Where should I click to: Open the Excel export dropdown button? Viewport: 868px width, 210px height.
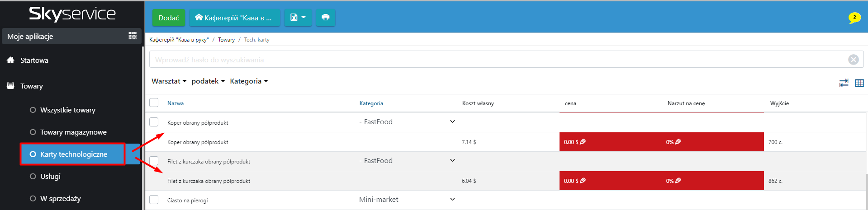298,18
